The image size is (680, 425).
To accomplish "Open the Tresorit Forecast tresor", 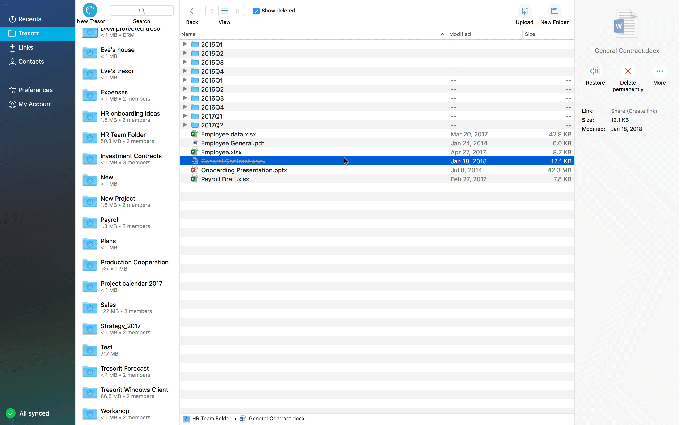I will pyautogui.click(x=128, y=371).
